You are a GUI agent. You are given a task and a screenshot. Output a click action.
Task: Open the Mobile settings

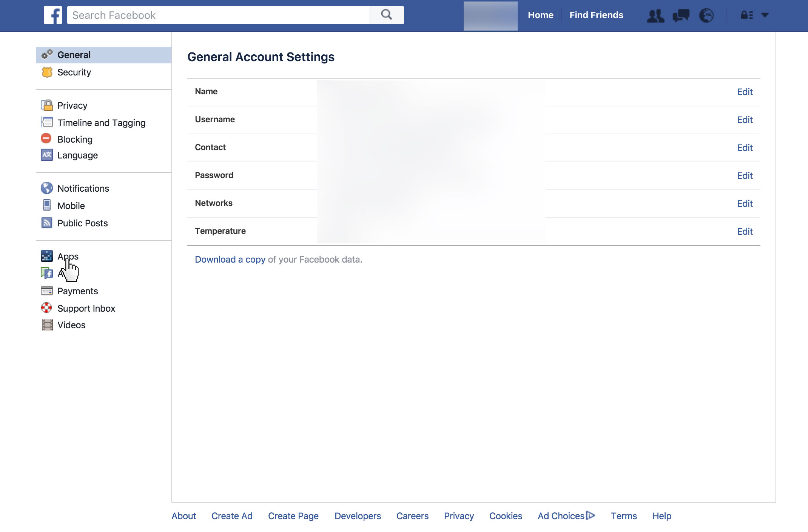coord(71,206)
